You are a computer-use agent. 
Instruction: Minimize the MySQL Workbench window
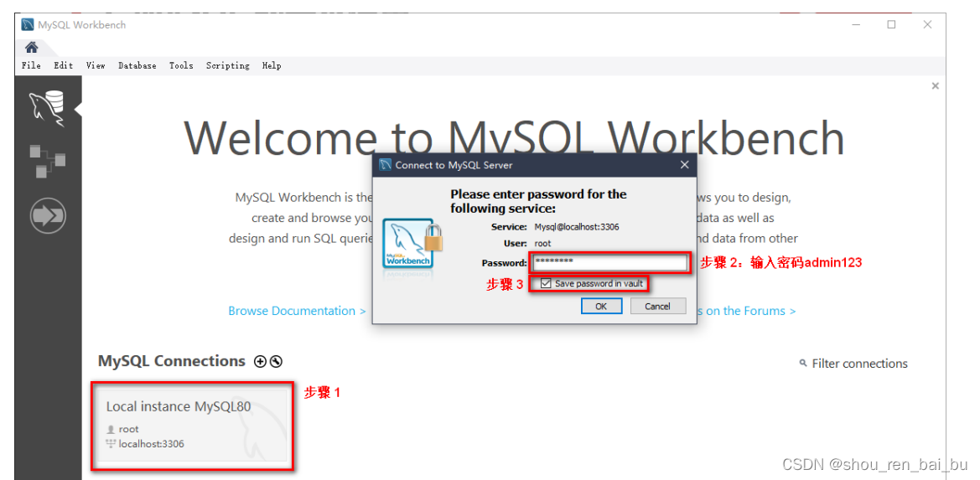[x=856, y=25]
